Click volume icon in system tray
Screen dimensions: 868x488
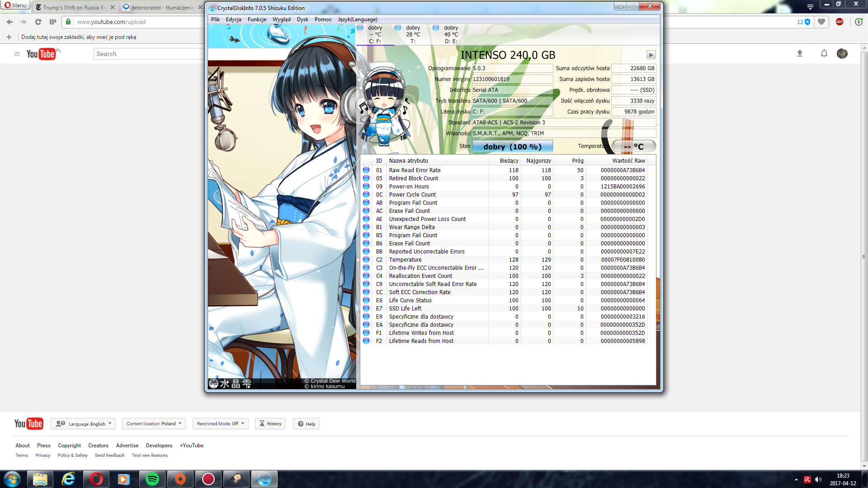tap(818, 479)
